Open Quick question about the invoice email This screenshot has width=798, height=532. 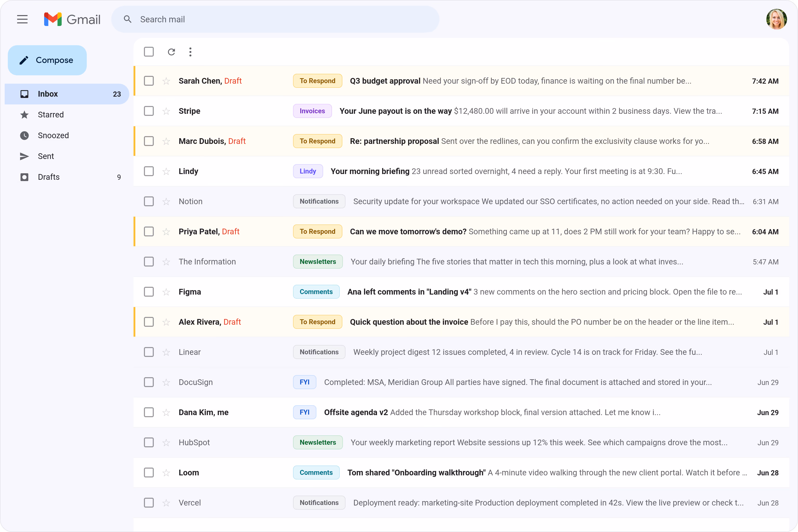click(461, 322)
